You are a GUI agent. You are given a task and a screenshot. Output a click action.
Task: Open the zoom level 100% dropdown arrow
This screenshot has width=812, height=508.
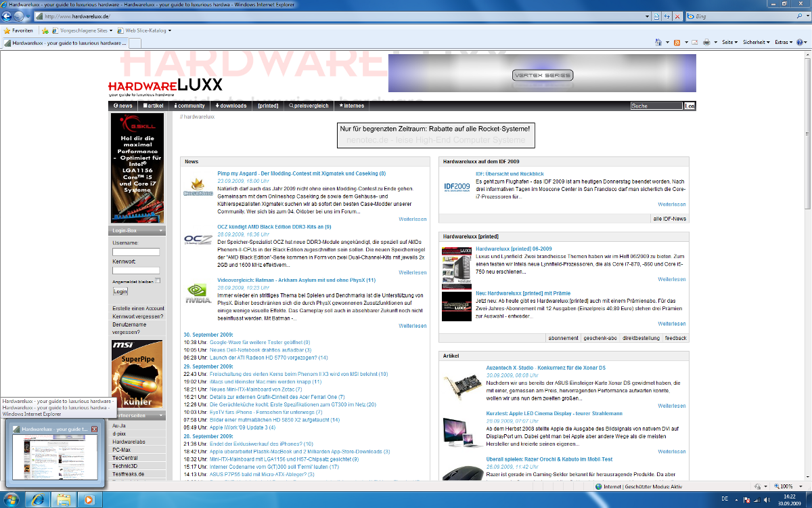(x=800, y=486)
